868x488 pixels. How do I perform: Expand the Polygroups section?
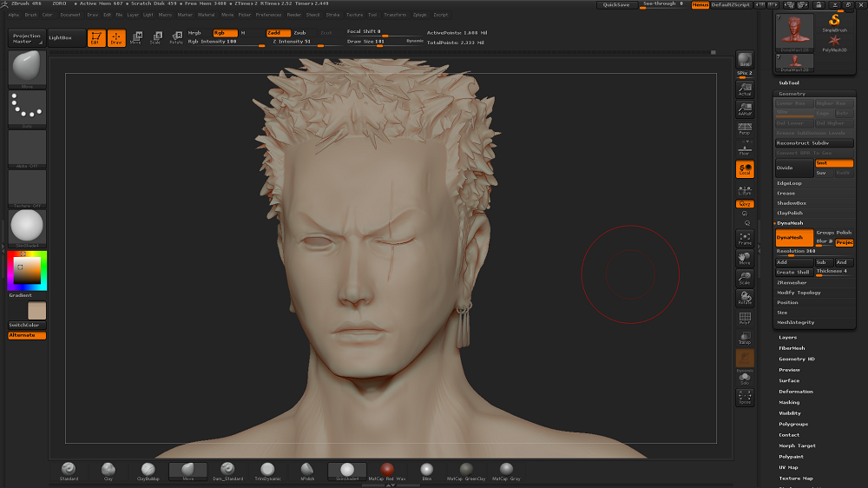pyautogui.click(x=793, y=425)
